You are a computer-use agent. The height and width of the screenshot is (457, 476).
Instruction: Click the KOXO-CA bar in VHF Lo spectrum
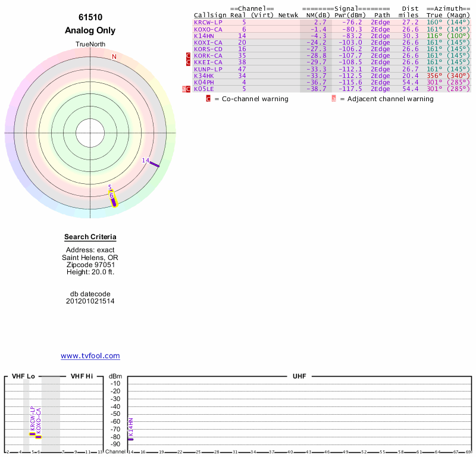[38, 437]
